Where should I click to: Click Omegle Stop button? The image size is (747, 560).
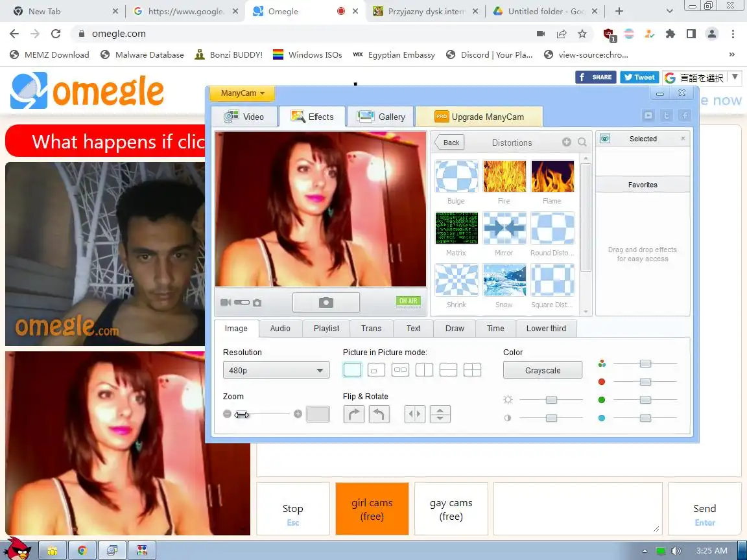[x=293, y=509]
